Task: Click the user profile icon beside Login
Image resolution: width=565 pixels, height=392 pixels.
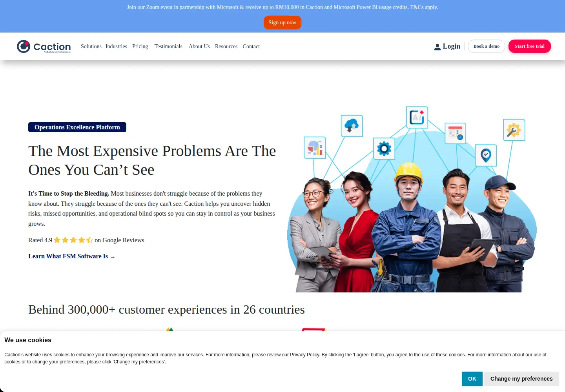Action: click(437, 47)
